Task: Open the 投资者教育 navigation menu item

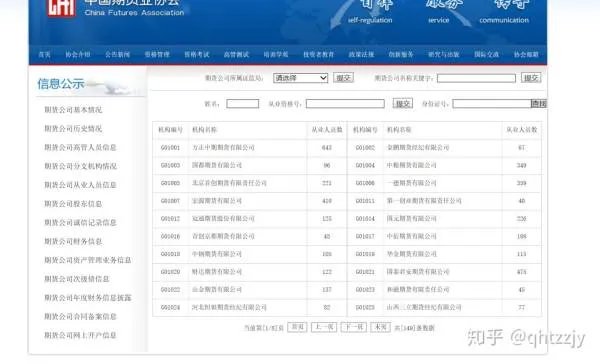Action: coord(318,55)
